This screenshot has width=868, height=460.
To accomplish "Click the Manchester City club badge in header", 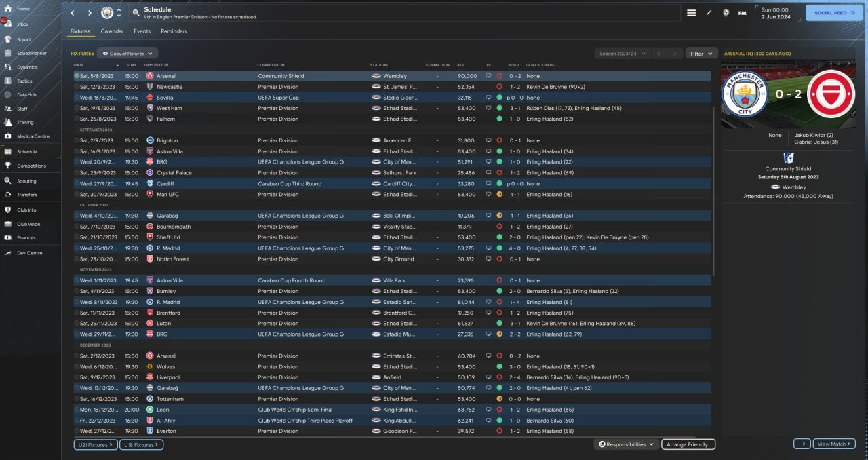I will pyautogui.click(x=107, y=13).
